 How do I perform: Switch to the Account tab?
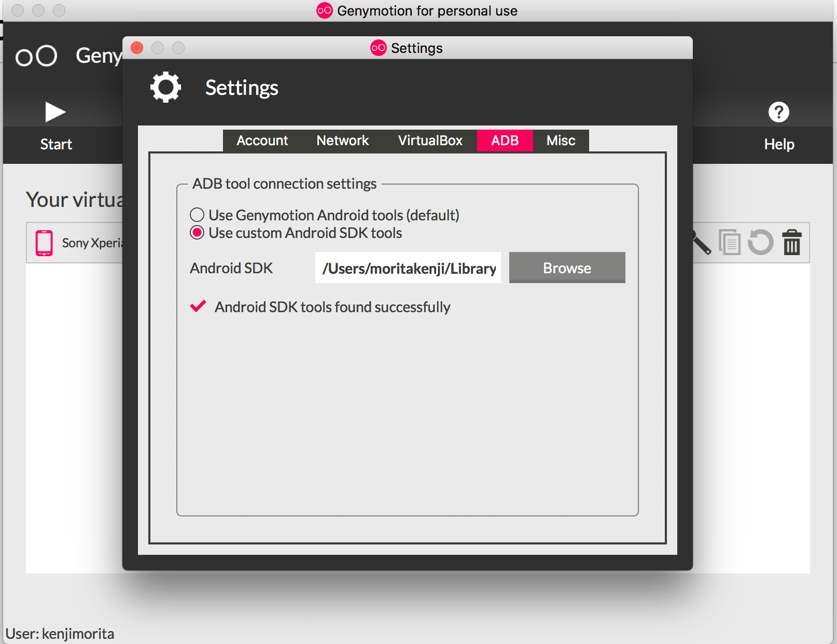pyautogui.click(x=262, y=141)
